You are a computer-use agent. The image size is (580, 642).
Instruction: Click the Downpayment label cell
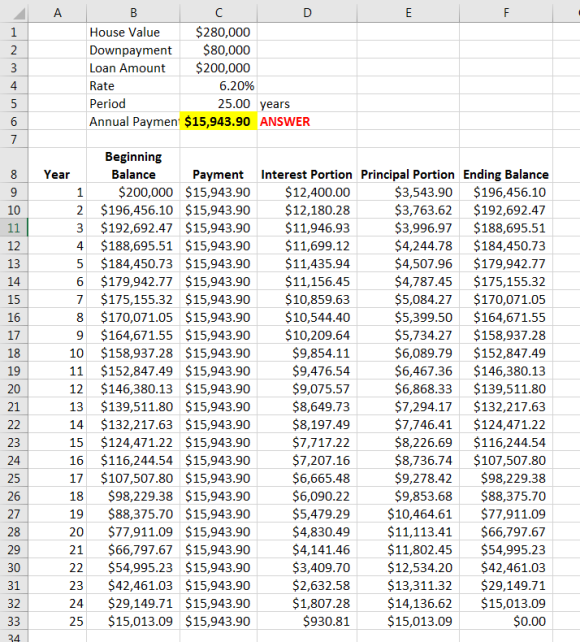(x=133, y=50)
